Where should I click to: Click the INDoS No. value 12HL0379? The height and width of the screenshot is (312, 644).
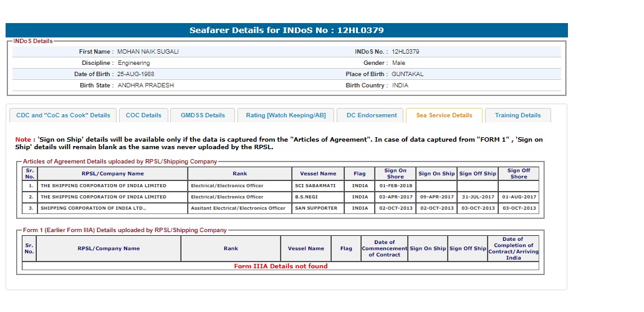coord(406,52)
